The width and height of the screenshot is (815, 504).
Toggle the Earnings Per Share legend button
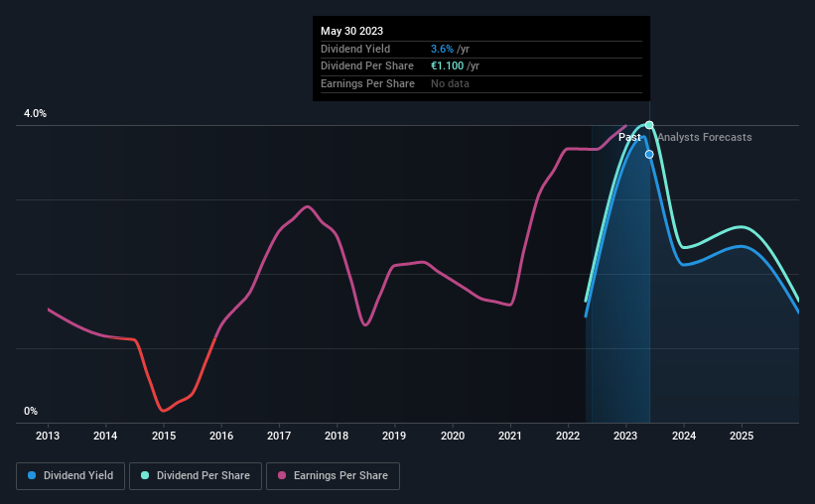[333, 476]
